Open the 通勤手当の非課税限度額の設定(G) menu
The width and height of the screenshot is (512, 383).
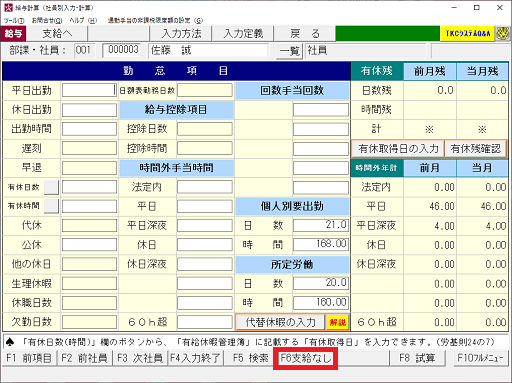155,21
